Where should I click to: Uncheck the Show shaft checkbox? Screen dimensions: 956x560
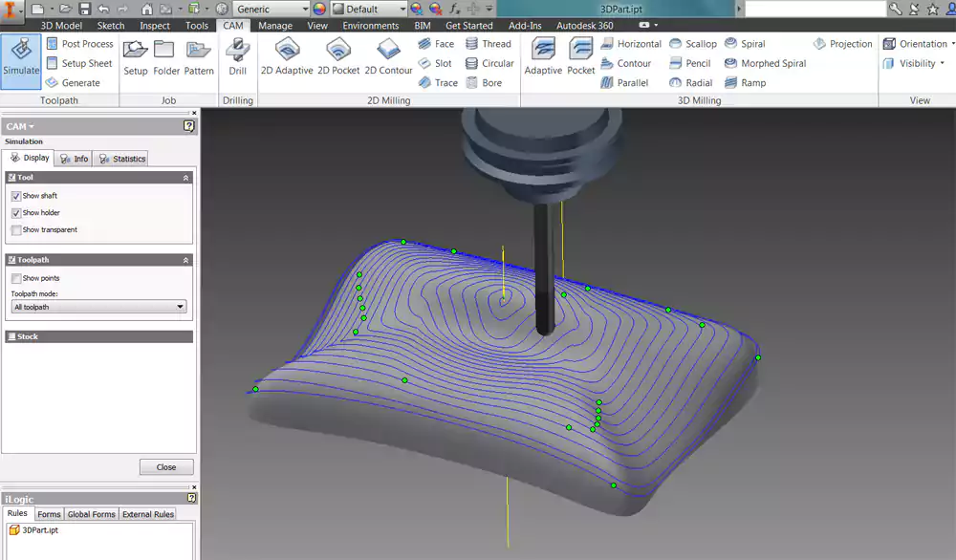tap(16, 196)
